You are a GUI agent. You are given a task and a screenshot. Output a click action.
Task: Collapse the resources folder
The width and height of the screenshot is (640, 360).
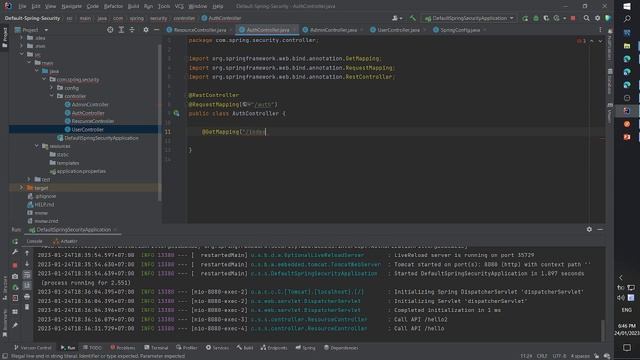pyautogui.click(x=37, y=146)
